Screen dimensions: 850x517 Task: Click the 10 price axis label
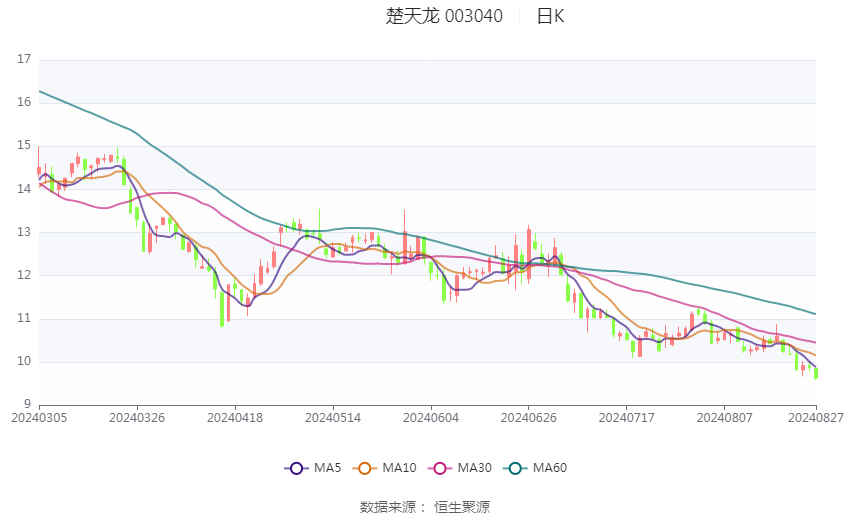(x=24, y=361)
